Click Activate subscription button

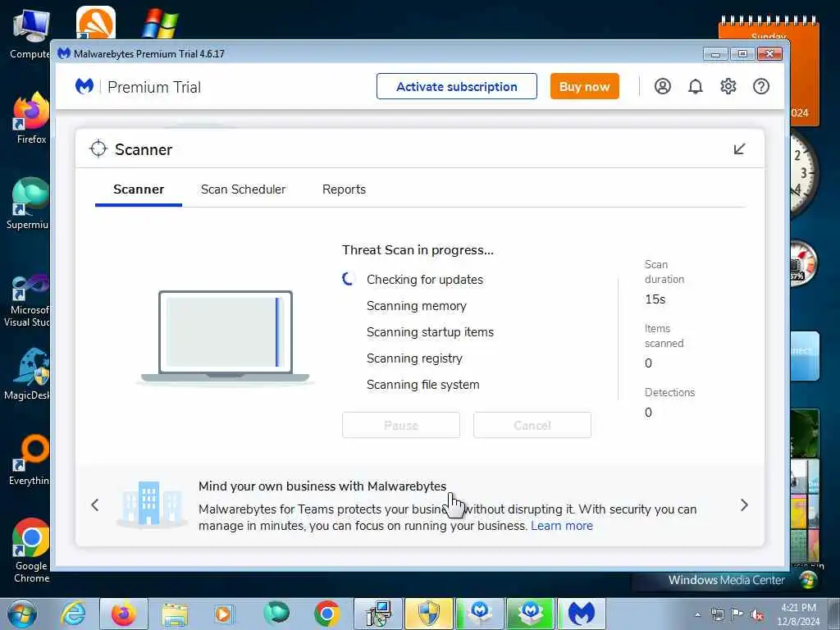coord(456,86)
